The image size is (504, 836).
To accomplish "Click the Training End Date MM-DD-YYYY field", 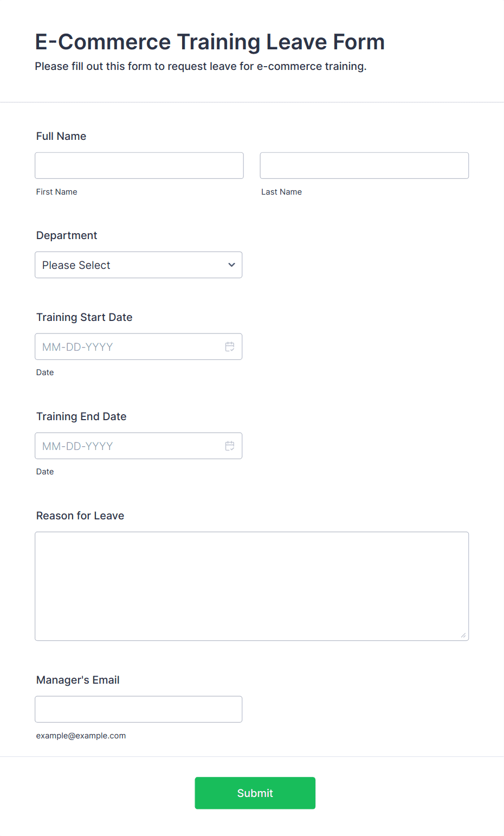I will 139,446.
